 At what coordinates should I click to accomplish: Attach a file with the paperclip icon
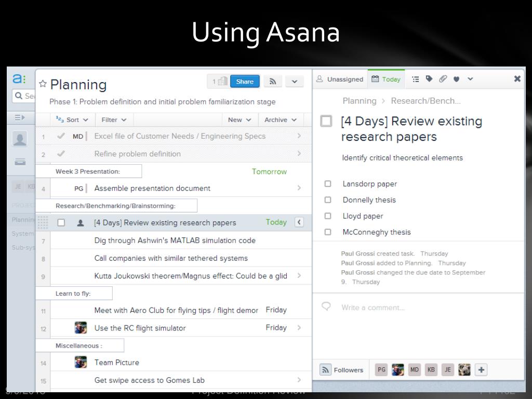[x=443, y=79]
